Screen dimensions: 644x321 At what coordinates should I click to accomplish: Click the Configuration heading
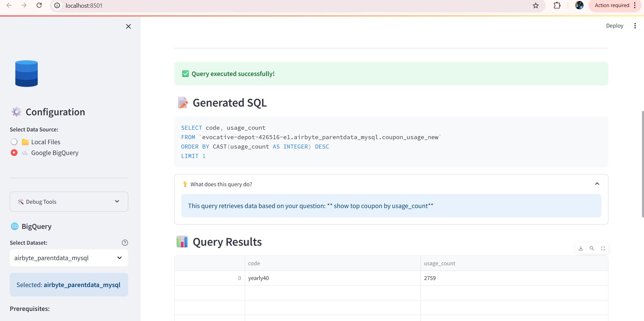(x=55, y=112)
